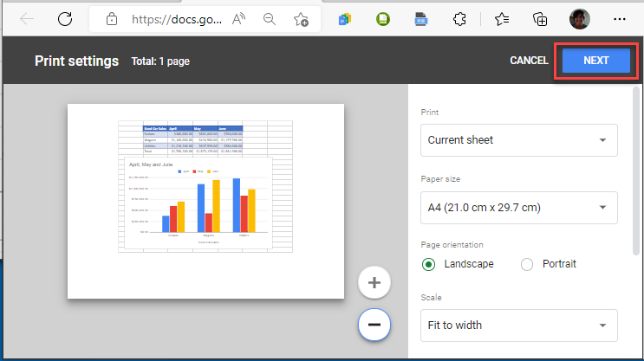
Task: Open the Fit to width scale dropdown
Action: pos(518,326)
